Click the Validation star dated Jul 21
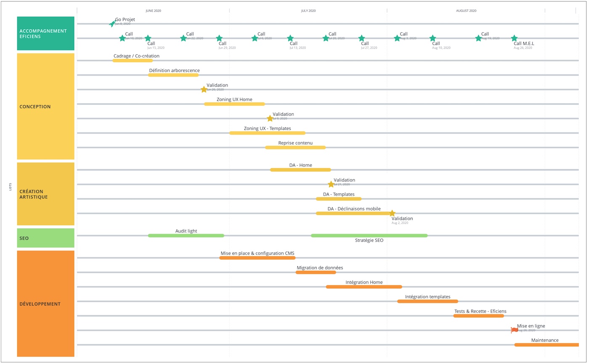 click(x=331, y=184)
